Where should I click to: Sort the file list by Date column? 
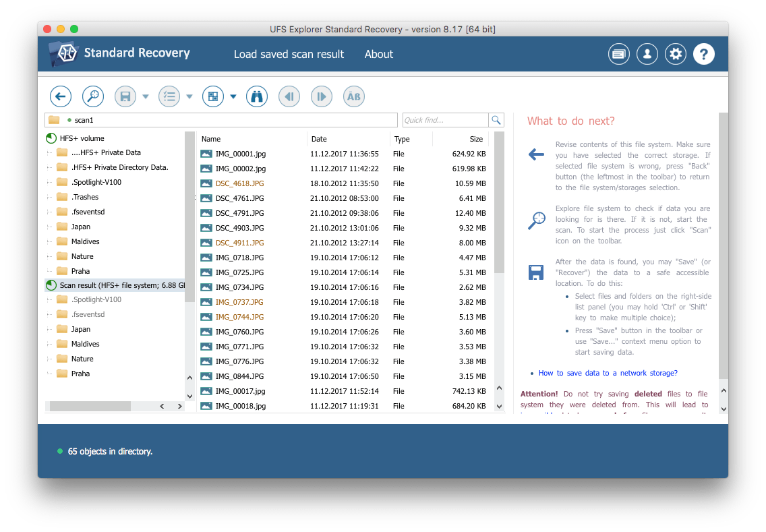pyautogui.click(x=347, y=139)
